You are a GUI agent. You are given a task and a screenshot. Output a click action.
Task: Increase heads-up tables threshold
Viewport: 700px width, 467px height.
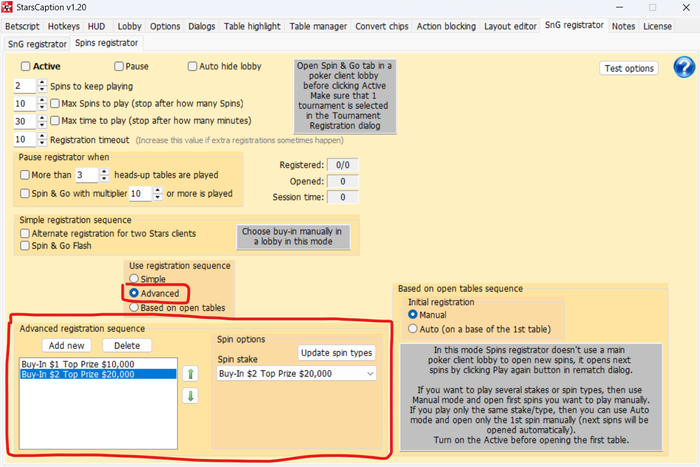pyautogui.click(x=104, y=171)
